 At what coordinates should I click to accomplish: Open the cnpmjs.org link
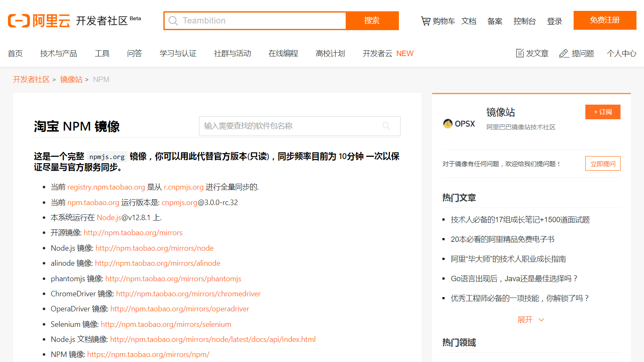[179, 203]
